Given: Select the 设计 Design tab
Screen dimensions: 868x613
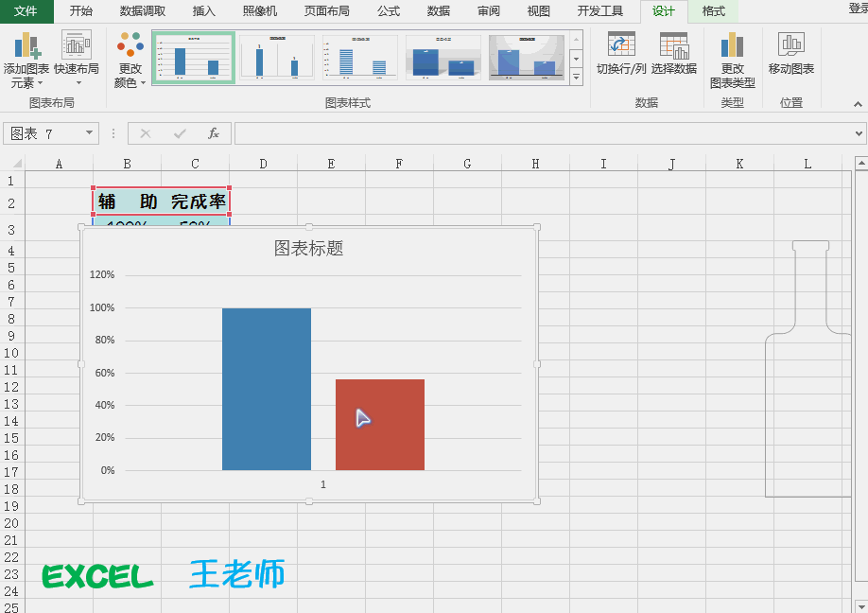Looking at the screenshot, I should (x=663, y=11).
